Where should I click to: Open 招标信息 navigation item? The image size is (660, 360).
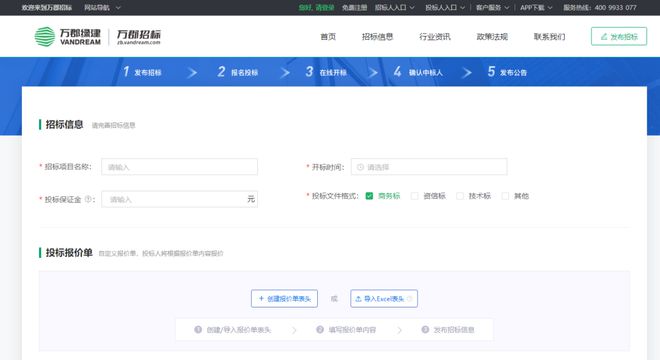tap(377, 37)
